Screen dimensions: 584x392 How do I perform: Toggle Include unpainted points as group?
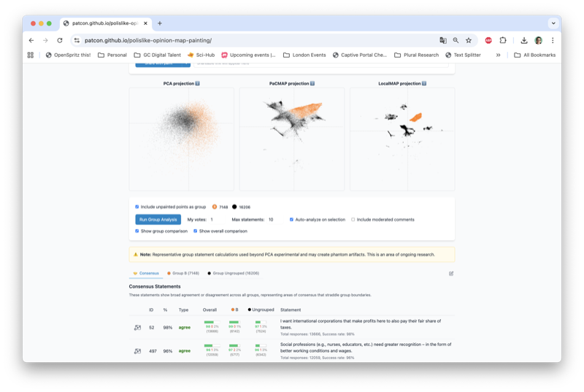[137, 207]
